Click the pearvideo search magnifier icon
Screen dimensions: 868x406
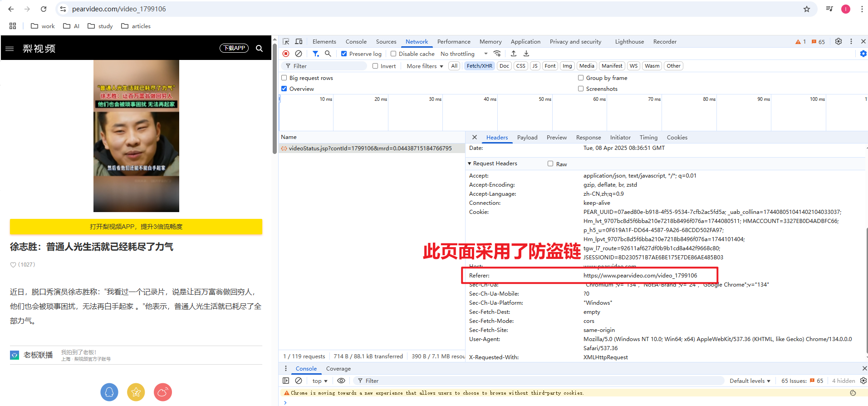point(260,48)
